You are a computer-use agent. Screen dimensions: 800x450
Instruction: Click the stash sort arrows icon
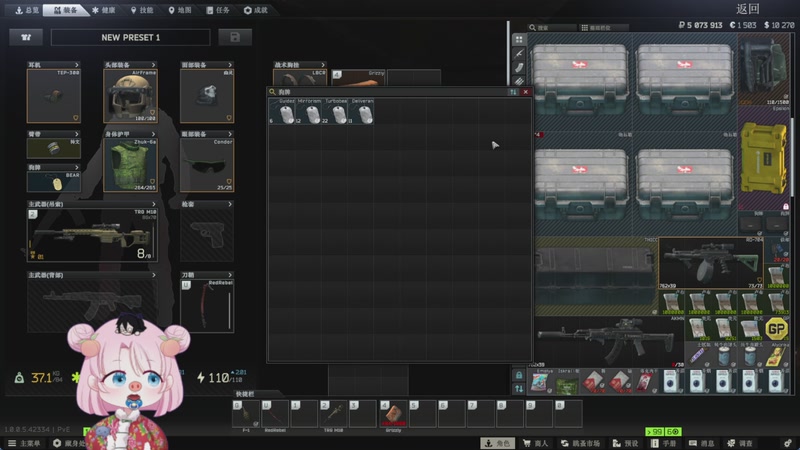[519, 389]
